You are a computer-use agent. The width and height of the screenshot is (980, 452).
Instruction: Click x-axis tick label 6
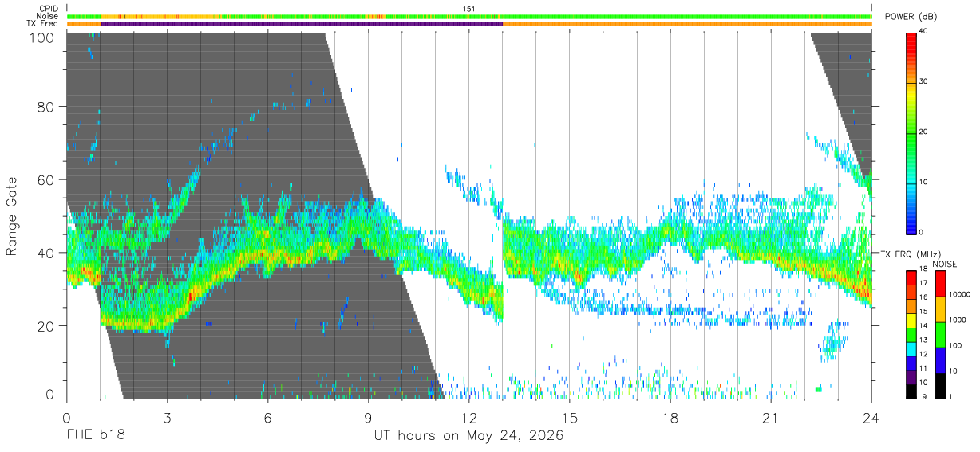[267, 418]
